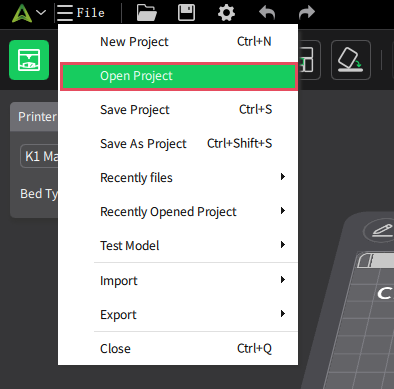Screen dimensions: 394x389
Task: Expand the Import submenu
Action: 178,280
